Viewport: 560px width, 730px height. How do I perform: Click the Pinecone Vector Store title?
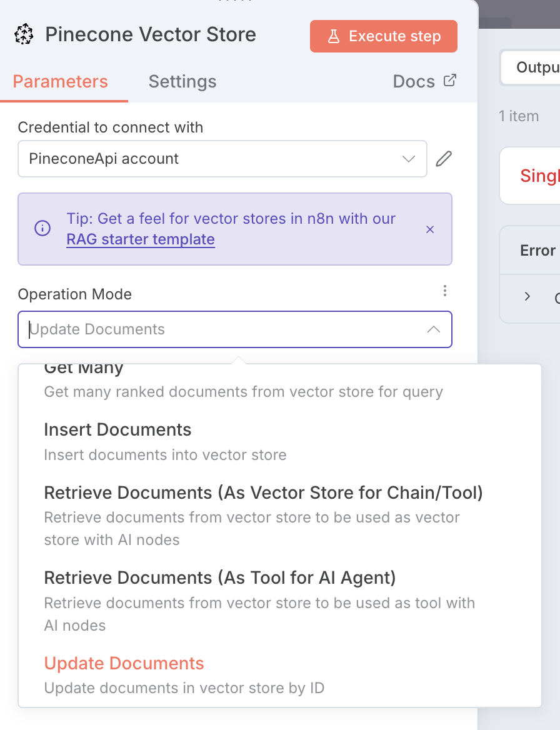pyautogui.click(x=151, y=34)
